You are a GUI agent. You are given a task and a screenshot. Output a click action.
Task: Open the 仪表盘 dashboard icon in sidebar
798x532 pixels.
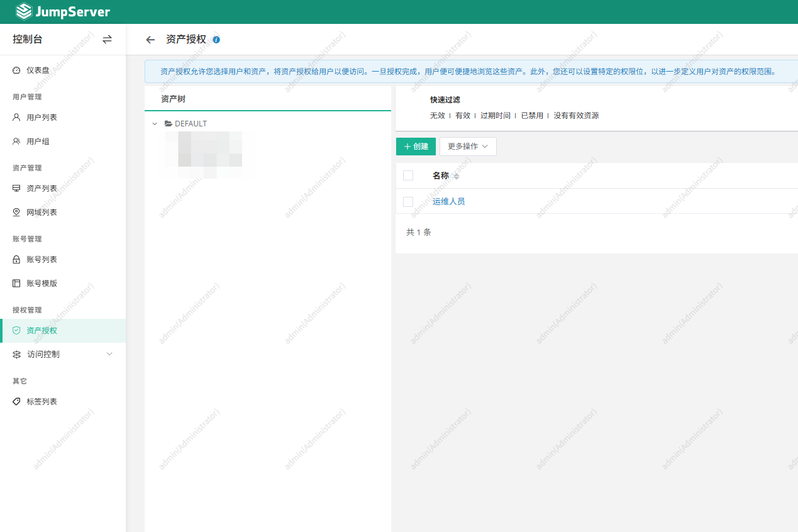(16, 70)
